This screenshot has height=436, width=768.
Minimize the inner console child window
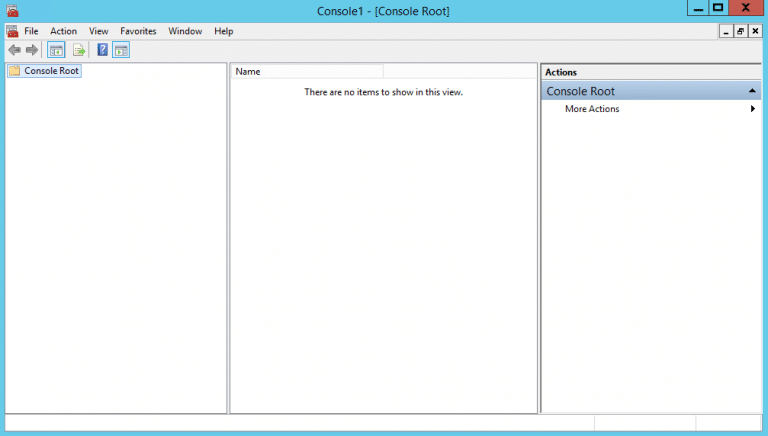point(726,31)
